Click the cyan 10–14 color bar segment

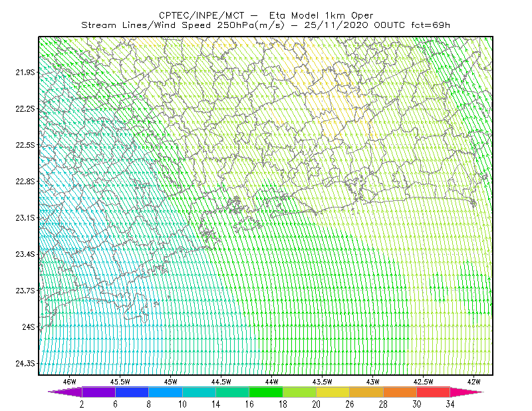pos(199,392)
